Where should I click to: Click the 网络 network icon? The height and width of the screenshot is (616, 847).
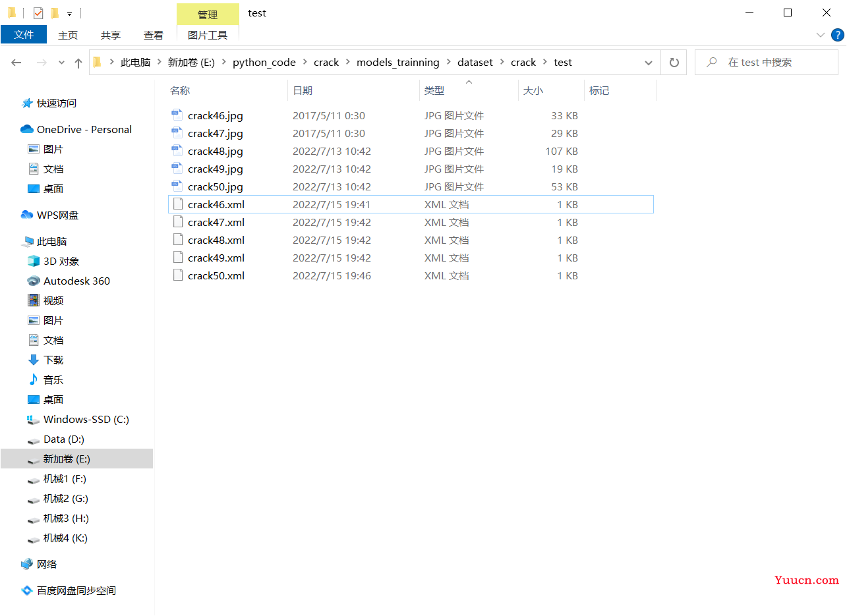27,564
